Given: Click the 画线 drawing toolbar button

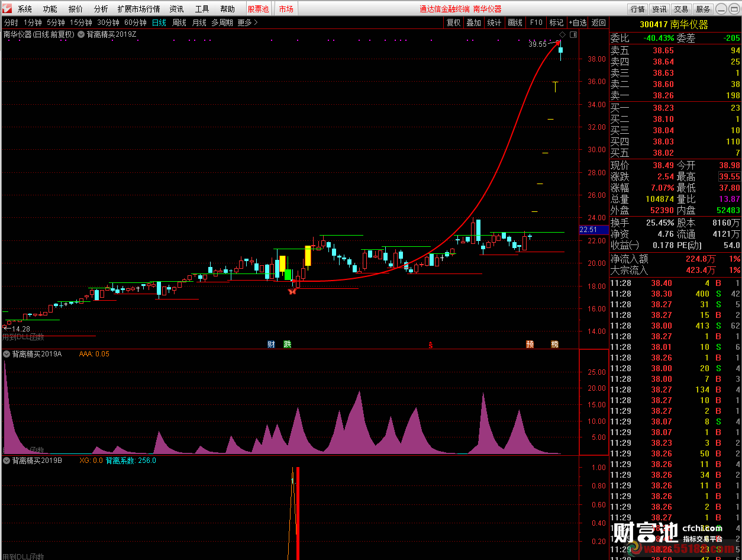Looking at the screenshot, I should tap(515, 22).
